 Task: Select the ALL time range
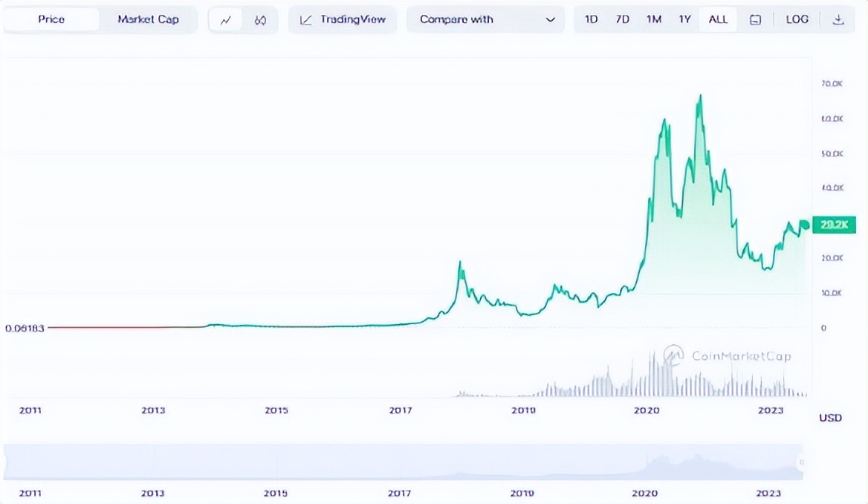coord(718,20)
